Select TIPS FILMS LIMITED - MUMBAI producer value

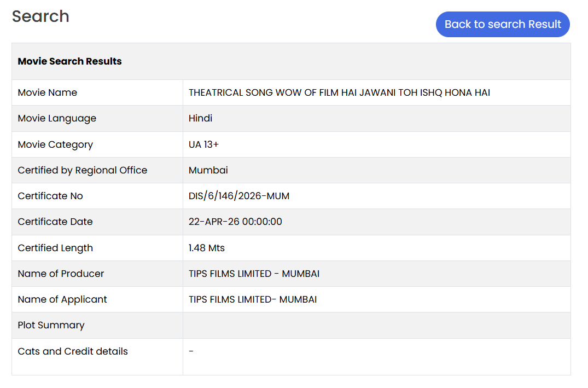254,274
